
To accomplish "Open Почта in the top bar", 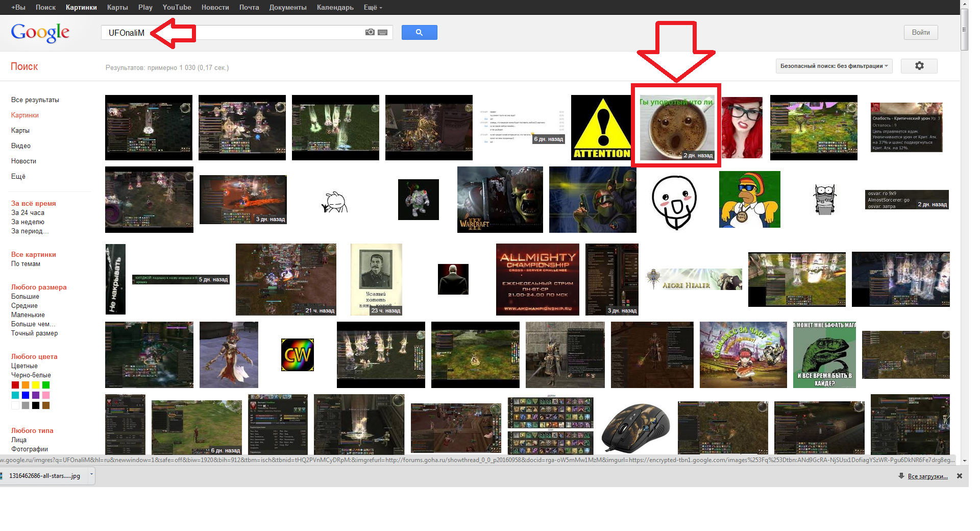I will click(249, 7).
